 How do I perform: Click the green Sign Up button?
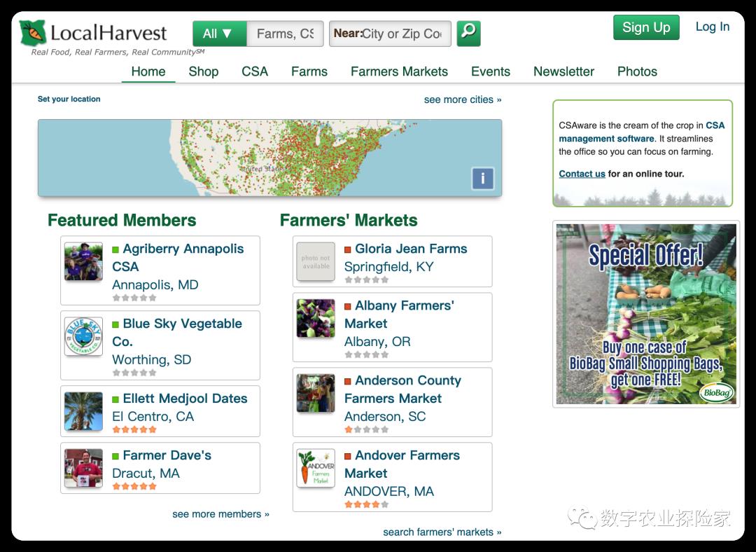tap(646, 27)
